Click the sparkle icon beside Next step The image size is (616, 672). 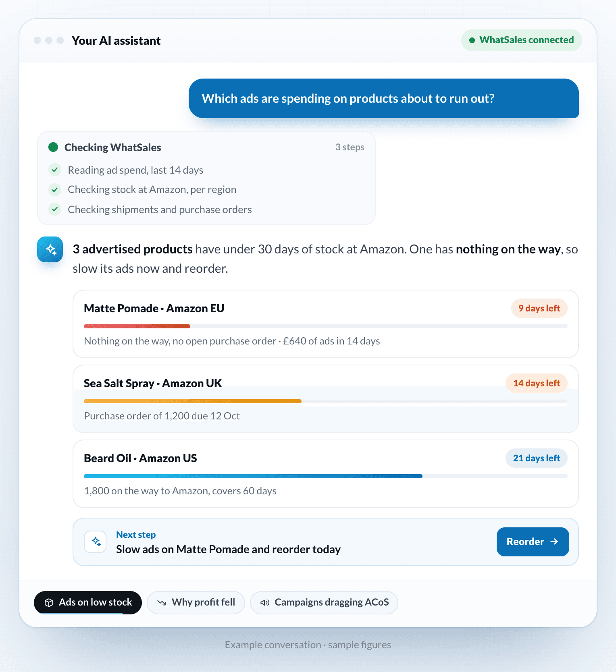point(96,542)
